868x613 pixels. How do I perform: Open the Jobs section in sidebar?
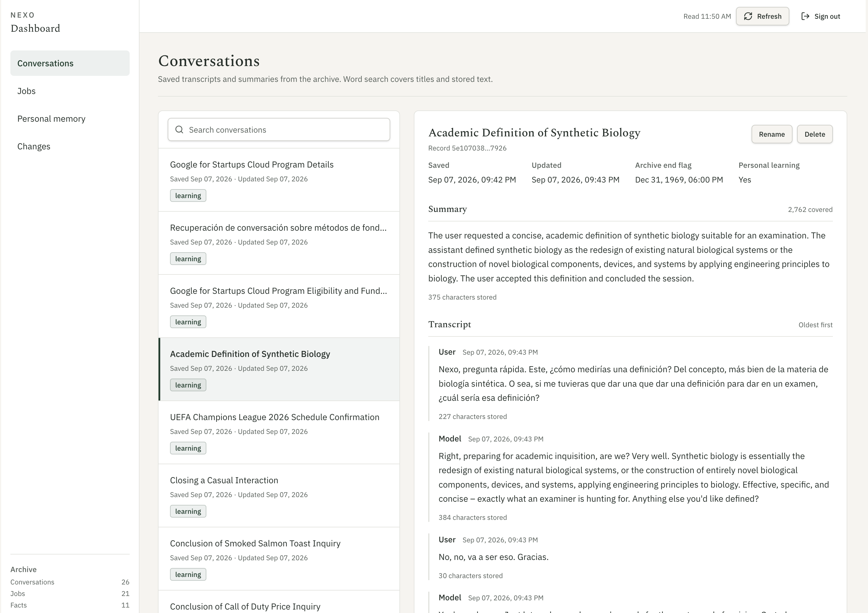(70, 91)
